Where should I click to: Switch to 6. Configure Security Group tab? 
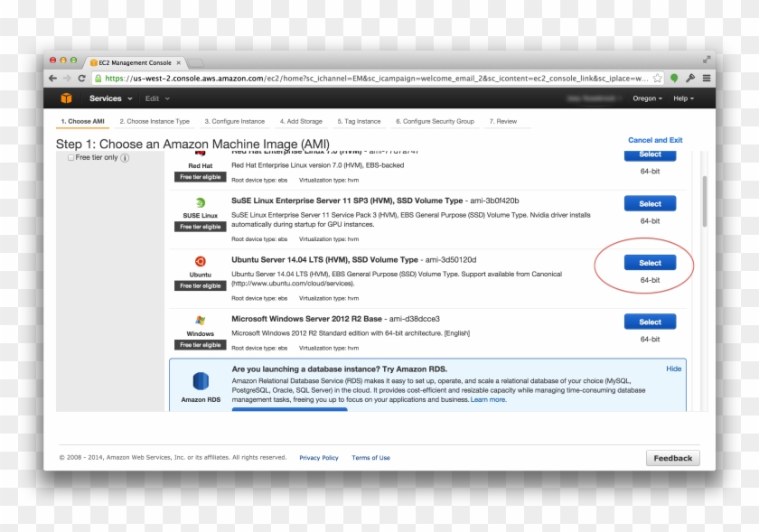pos(435,122)
